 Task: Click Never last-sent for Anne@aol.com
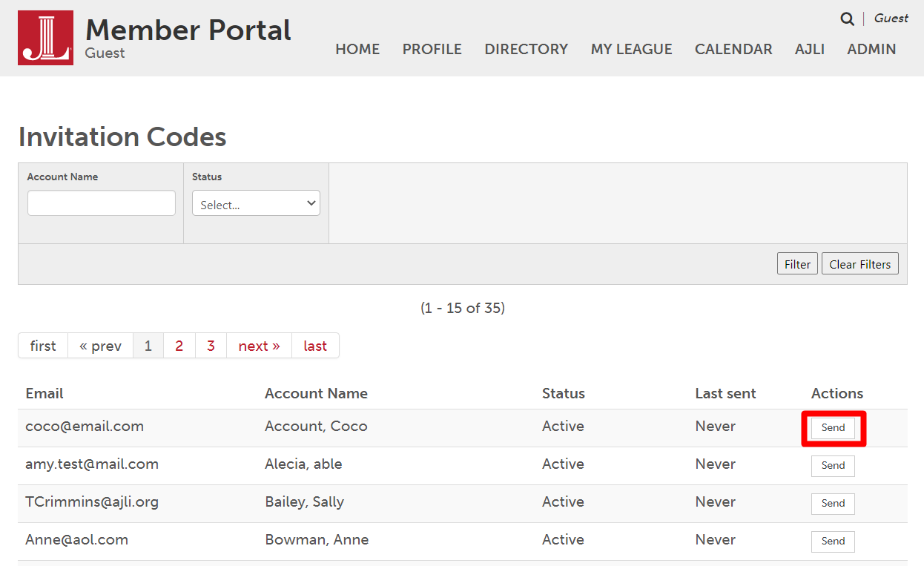click(x=716, y=540)
